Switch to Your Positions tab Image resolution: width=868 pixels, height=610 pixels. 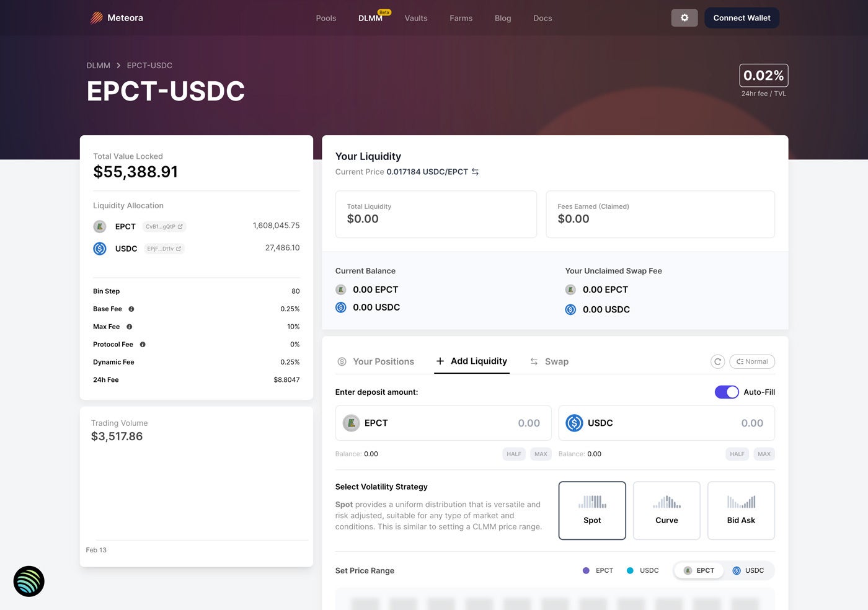(376, 361)
